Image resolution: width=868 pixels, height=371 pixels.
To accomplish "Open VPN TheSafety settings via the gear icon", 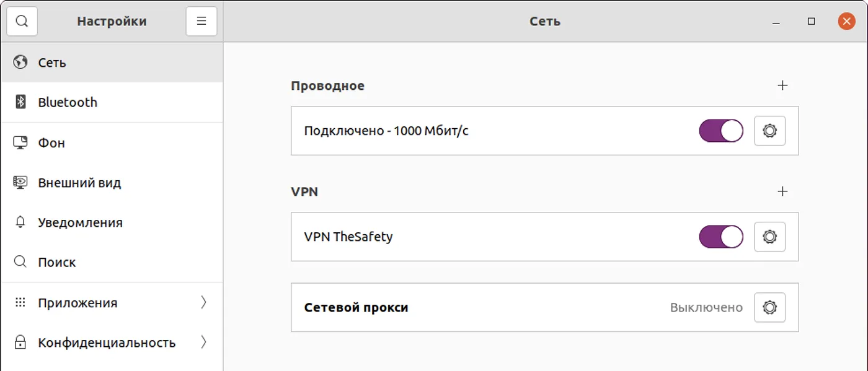I will click(769, 237).
